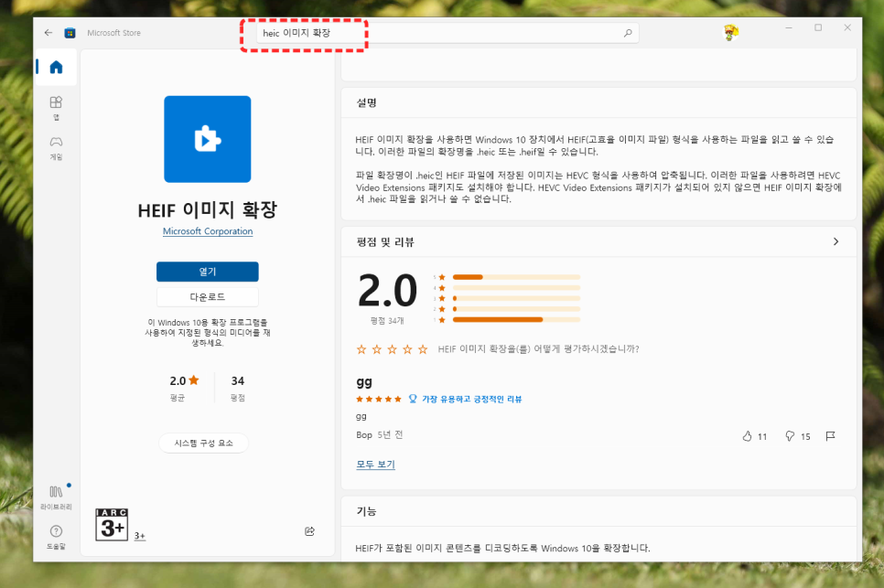Screen dimensions: 884x588
Task: Click the 설명 section heading
Action: [366, 102]
